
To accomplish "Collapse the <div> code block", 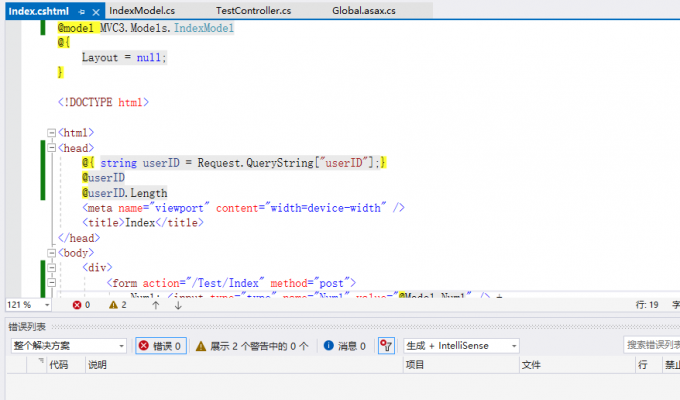I will click(51, 268).
